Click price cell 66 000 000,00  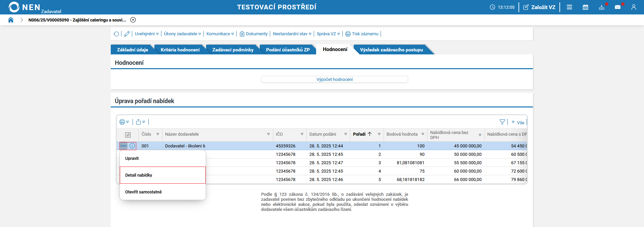(468, 179)
